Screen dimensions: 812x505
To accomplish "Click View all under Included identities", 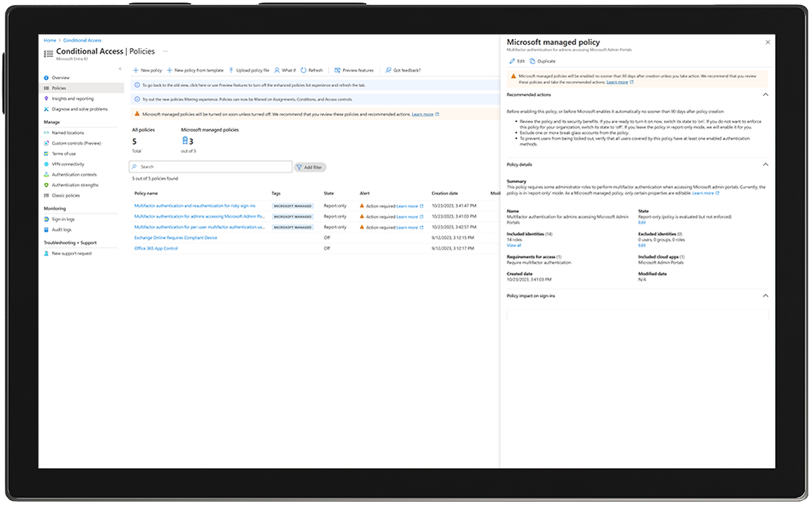I will (513, 246).
